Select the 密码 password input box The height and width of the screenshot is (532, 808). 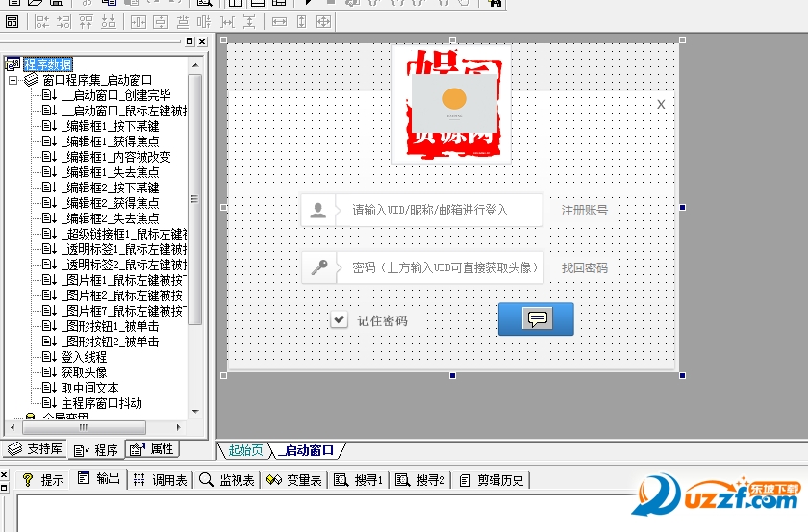[440, 267]
